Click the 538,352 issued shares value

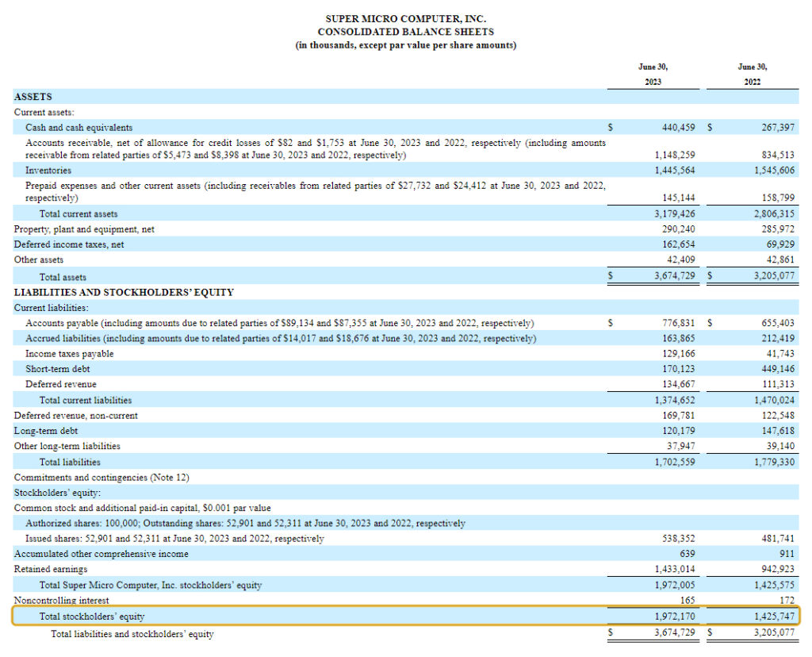[x=679, y=539]
